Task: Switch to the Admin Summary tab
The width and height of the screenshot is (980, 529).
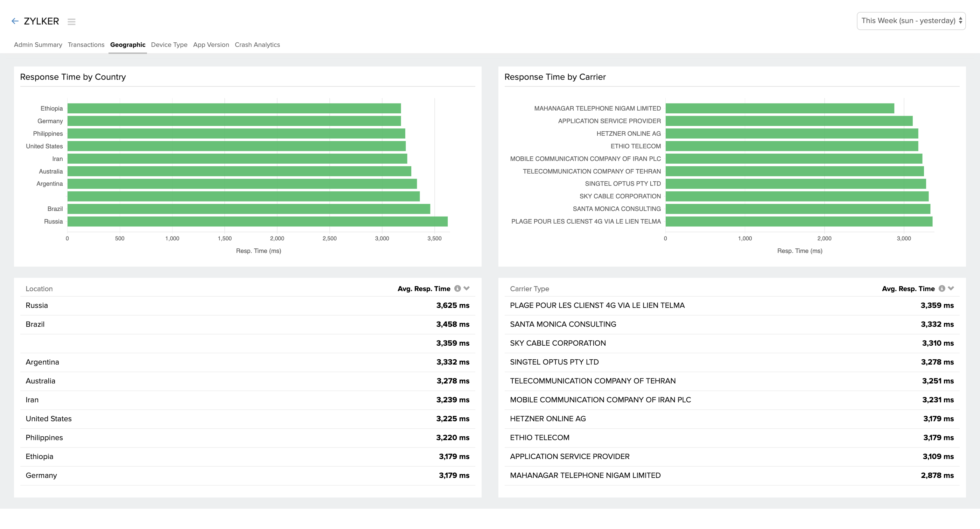Action: point(38,44)
